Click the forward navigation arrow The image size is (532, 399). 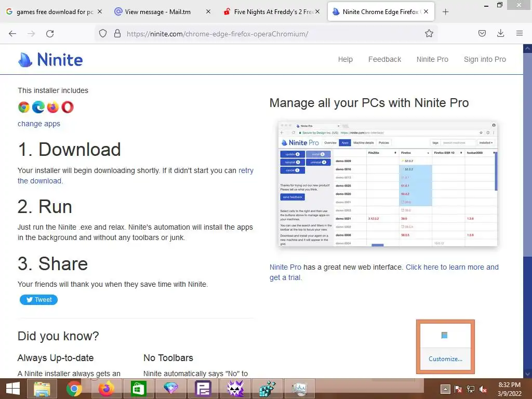[x=31, y=34]
